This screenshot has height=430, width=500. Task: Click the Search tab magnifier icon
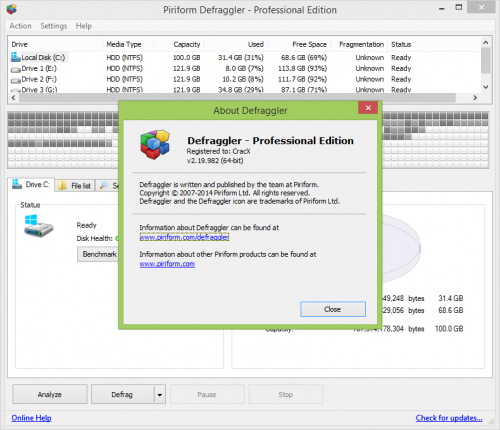pyautogui.click(x=104, y=185)
